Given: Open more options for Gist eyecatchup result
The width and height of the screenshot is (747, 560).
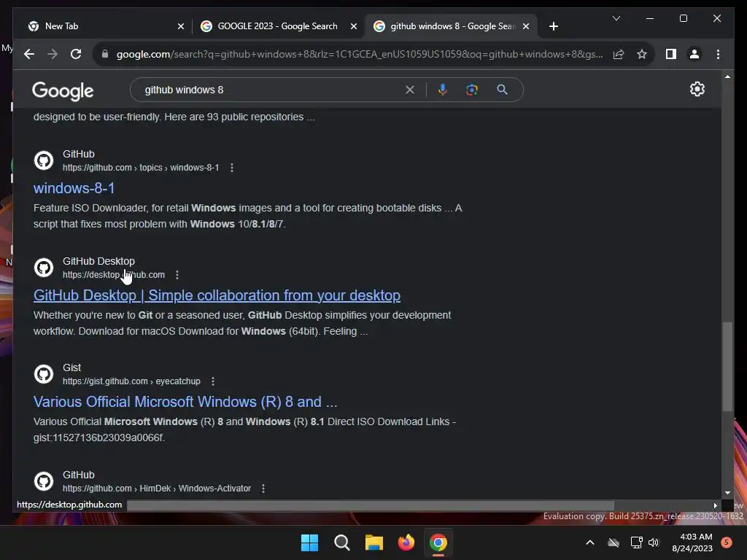Looking at the screenshot, I should (212, 381).
